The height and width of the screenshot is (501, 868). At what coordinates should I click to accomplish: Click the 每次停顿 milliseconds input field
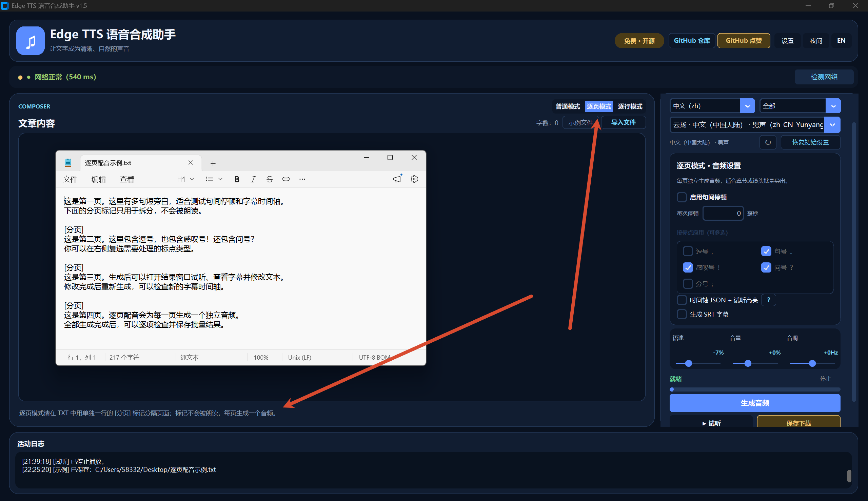(723, 213)
